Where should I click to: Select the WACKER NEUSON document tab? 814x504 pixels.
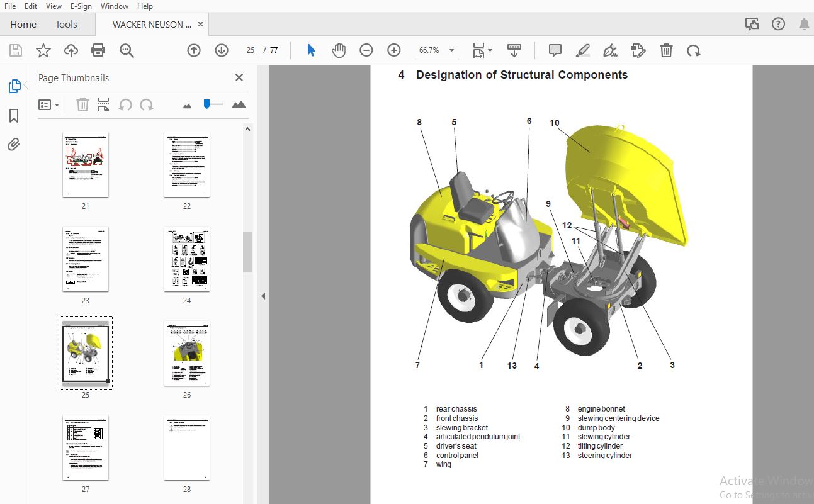(x=151, y=25)
